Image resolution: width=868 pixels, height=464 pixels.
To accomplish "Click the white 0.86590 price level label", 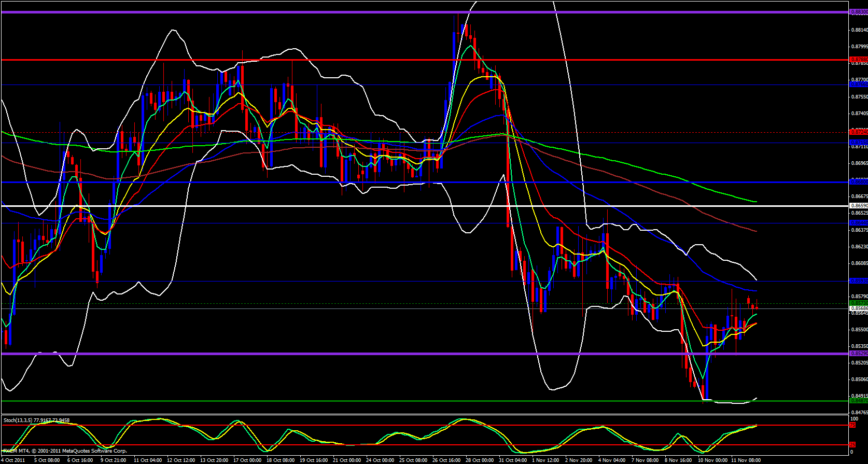I will 858,206.
